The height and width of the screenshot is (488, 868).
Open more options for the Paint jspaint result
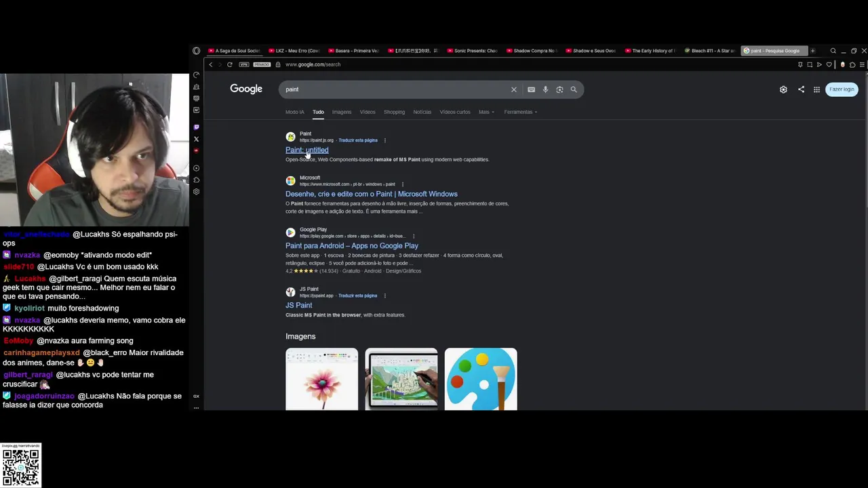tap(384, 140)
